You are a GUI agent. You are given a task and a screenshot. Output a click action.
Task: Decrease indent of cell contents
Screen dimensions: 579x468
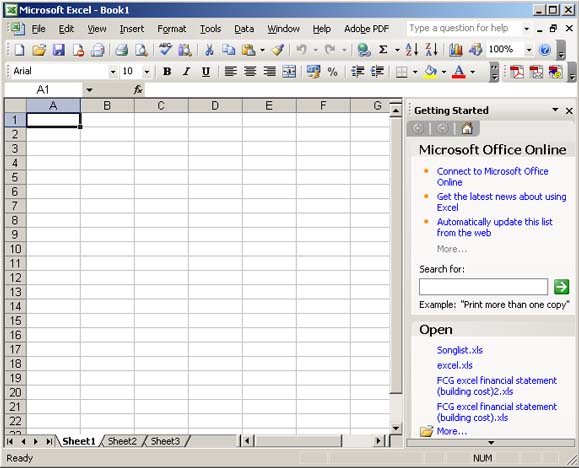[x=357, y=71]
